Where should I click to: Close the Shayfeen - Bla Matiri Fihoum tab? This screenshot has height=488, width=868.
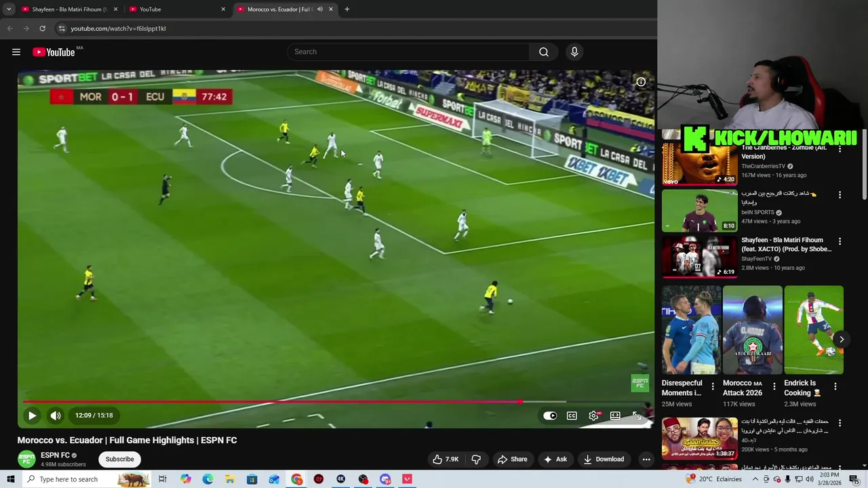click(115, 9)
